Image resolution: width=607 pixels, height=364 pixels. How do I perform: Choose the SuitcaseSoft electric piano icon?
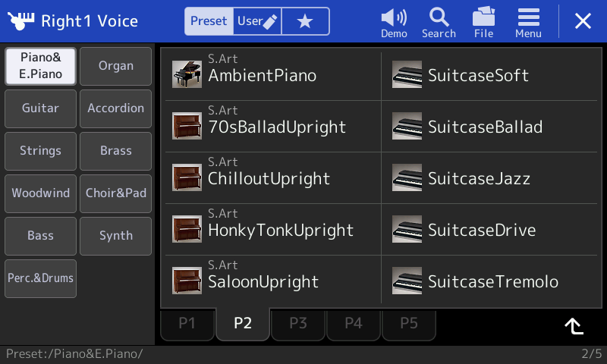click(407, 74)
